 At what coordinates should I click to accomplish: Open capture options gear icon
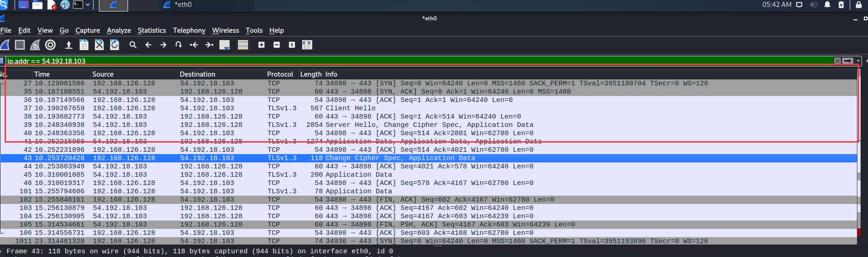50,45
